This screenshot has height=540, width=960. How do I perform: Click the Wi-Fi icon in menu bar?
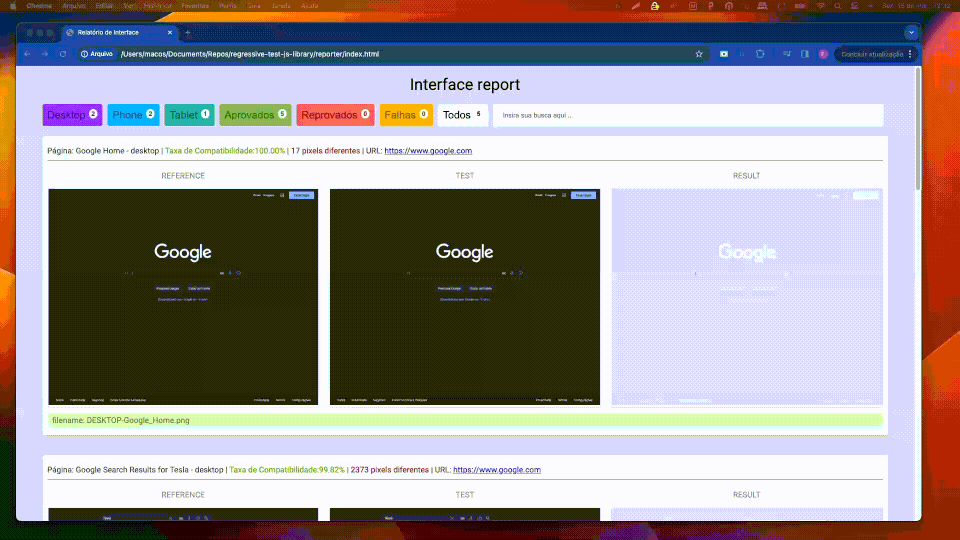(820, 6)
